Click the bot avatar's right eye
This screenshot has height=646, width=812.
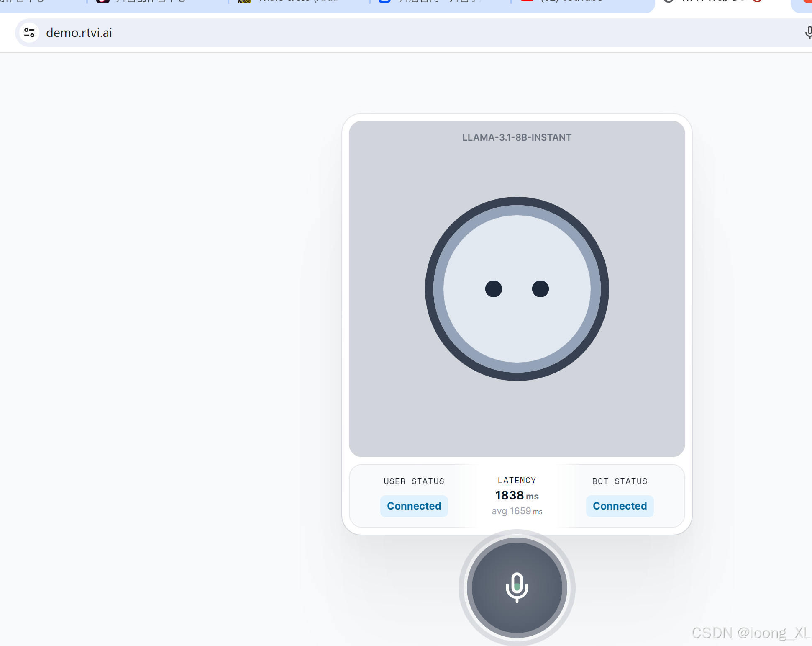coord(540,289)
